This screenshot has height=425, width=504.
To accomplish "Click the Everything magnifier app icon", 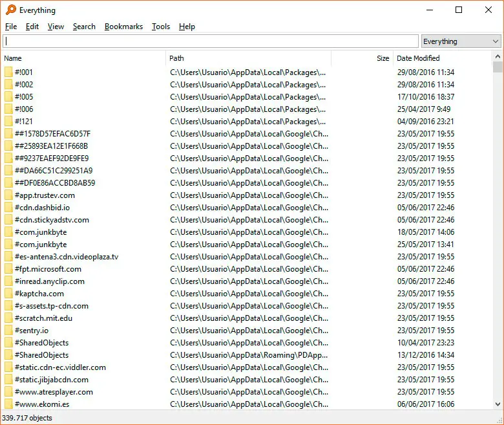I will (10, 10).
